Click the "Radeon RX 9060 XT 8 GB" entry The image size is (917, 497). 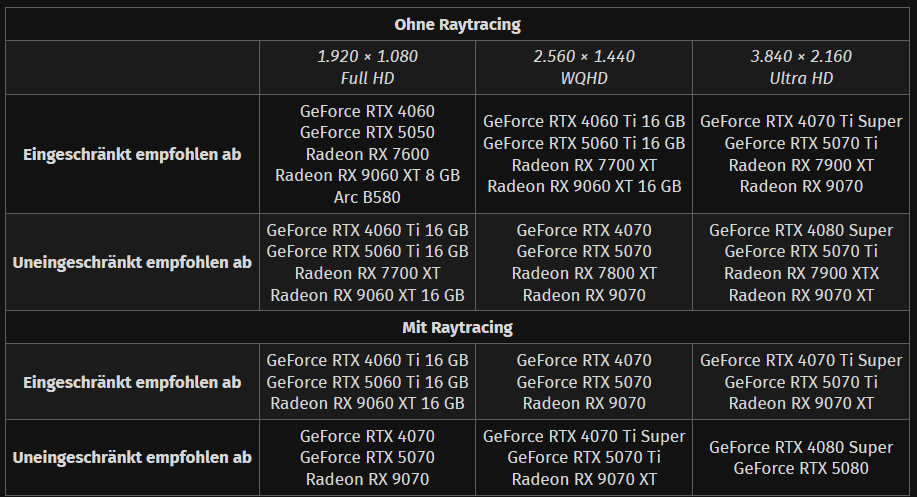click(x=367, y=175)
